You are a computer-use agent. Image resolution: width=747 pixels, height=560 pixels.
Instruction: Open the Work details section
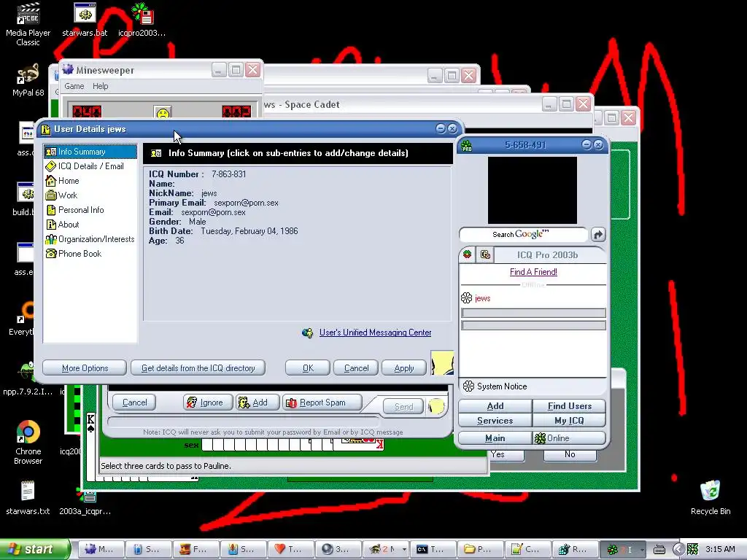(x=61, y=195)
